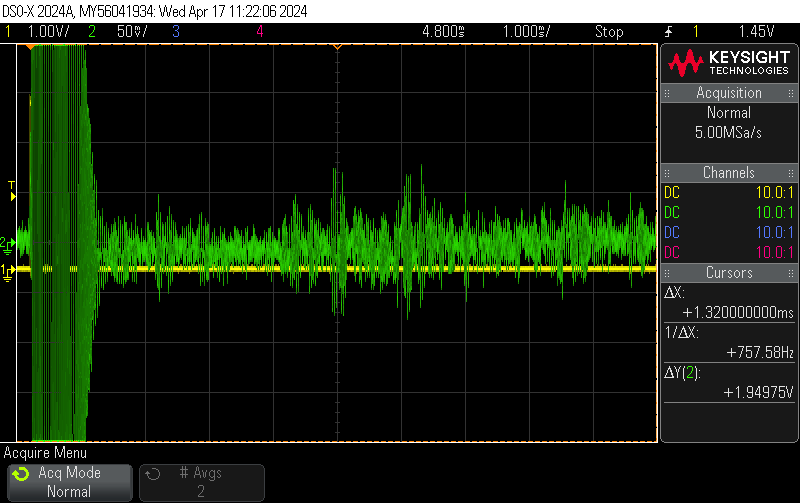Viewport: 800px width, 503px height.
Task: Click the trigger level T marker
Action: [12, 186]
